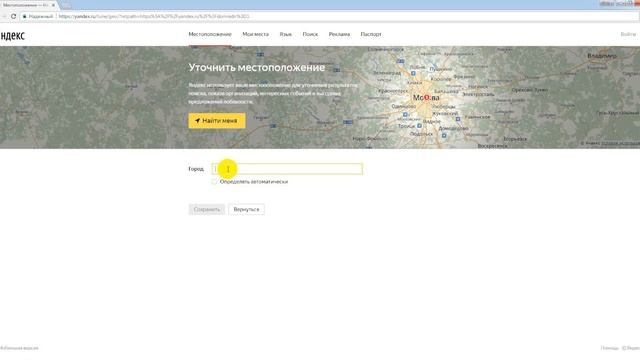Screen dimensions: 640x360
Task: Close the Местоположение browser tab
Action: (53, 5)
